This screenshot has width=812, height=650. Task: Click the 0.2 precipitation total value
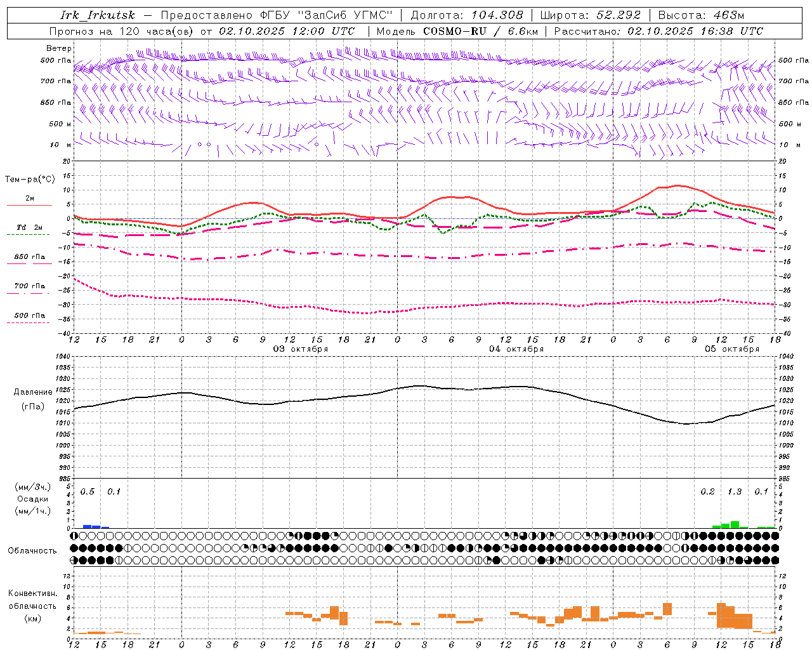707,492
